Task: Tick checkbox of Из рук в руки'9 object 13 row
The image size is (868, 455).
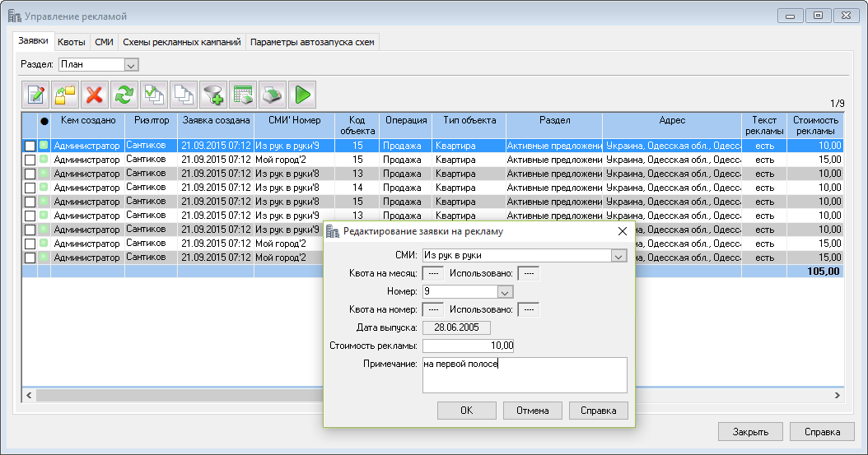Action: (x=30, y=216)
